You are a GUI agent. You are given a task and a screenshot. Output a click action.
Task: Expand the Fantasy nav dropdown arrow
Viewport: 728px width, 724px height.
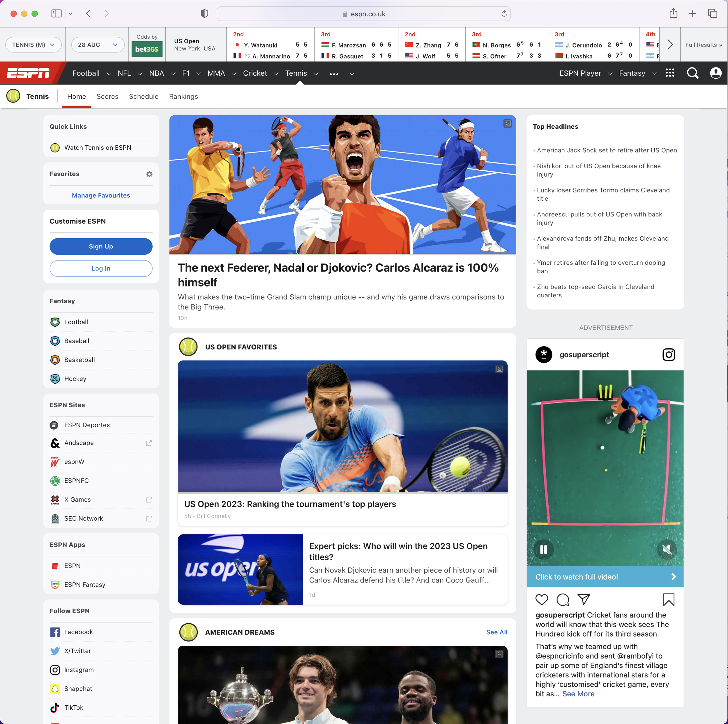655,73
